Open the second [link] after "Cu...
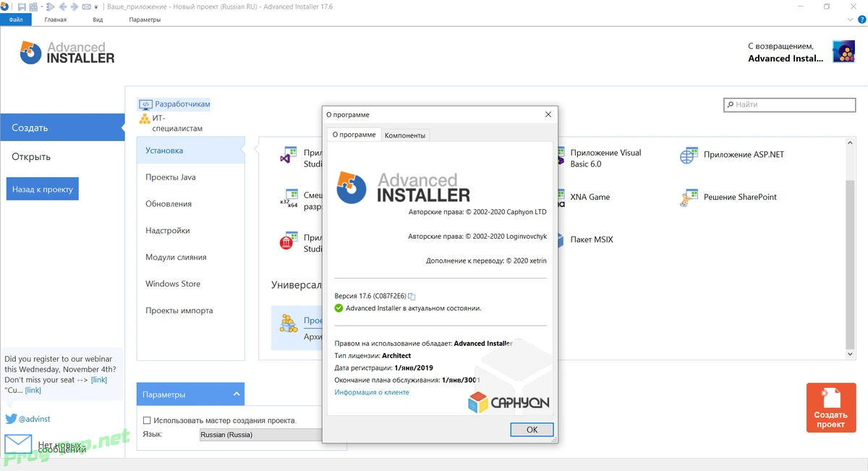 [33, 390]
